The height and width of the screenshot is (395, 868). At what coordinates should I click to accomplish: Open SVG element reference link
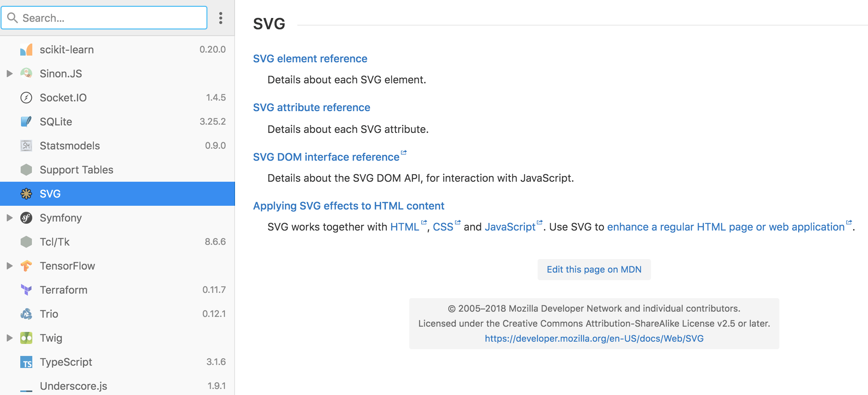tap(310, 59)
